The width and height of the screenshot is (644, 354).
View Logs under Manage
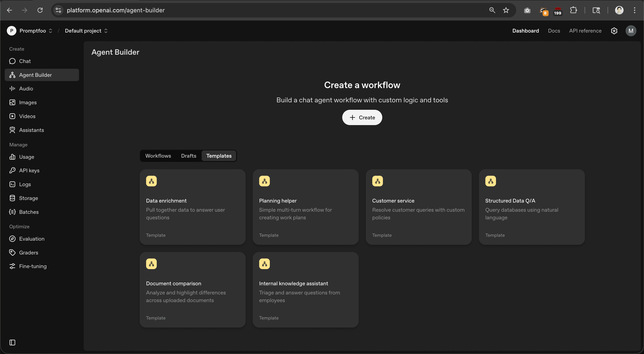tap(25, 184)
